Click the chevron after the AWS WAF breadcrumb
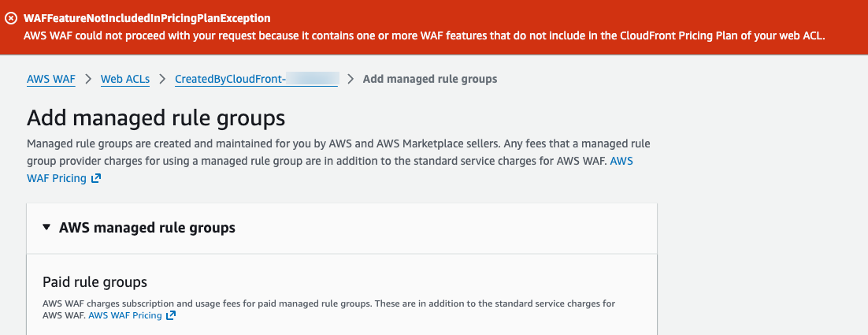Screen dimensions: 868x335 (87, 79)
